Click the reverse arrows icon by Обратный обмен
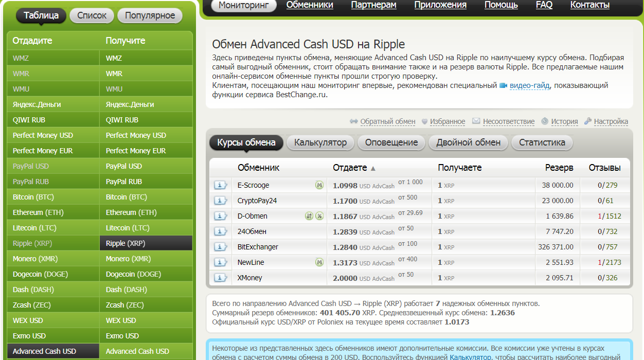This screenshot has height=360, width=644. tap(353, 121)
